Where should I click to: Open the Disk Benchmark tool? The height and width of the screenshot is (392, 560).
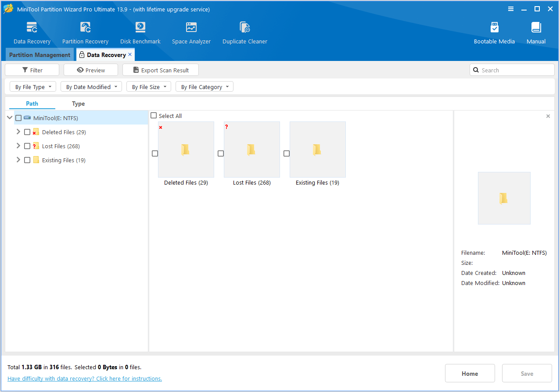(140, 28)
